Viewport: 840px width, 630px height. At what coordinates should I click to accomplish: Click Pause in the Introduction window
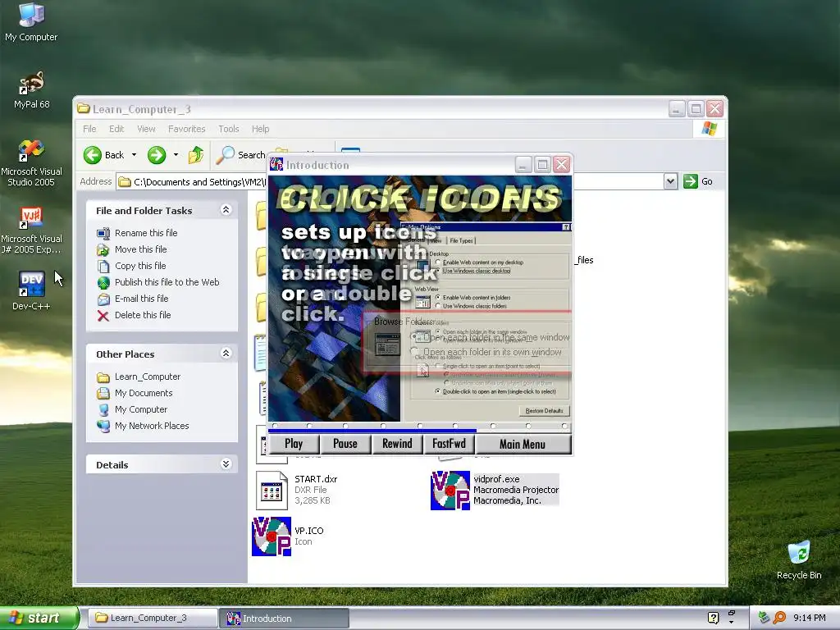[x=345, y=444]
